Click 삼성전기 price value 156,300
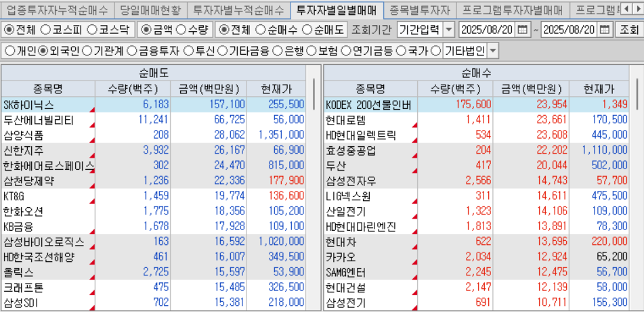 [609, 303]
